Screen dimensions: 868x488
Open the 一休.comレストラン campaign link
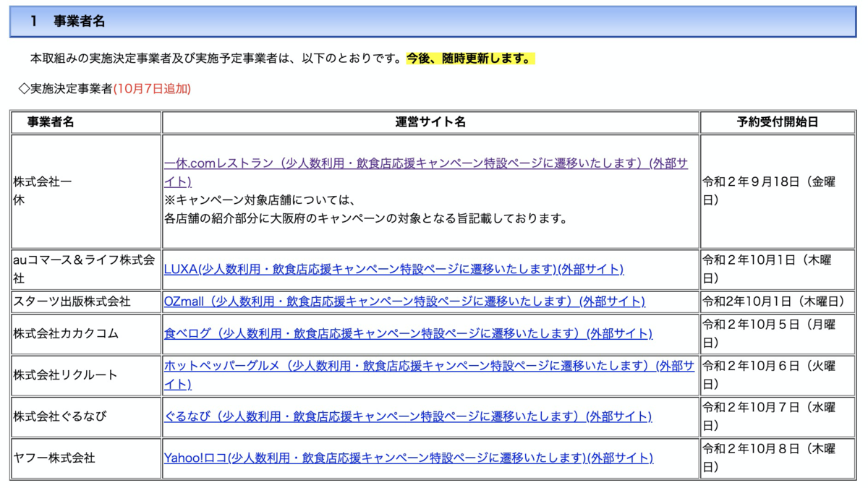[426, 172]
